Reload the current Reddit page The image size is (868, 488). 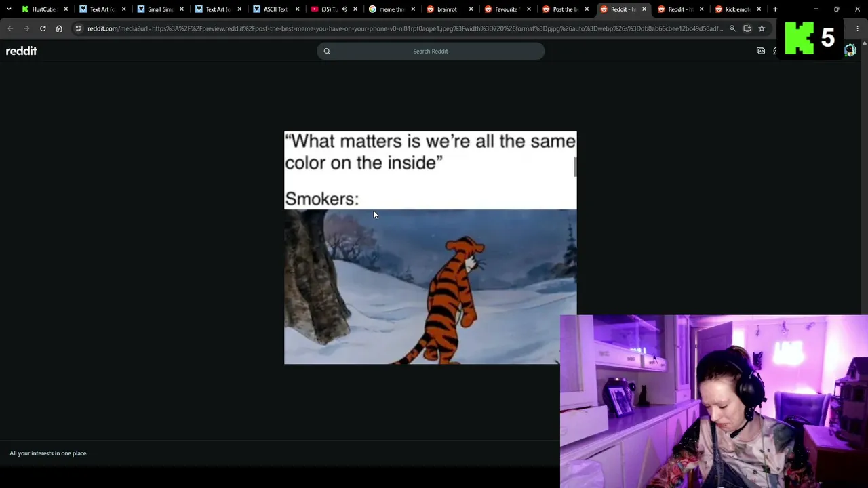[x=43, y=28]
